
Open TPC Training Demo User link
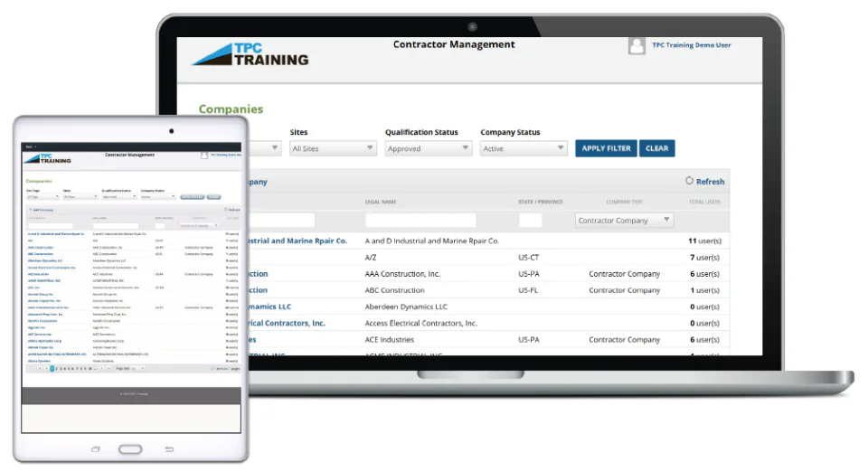pos(692,45)
